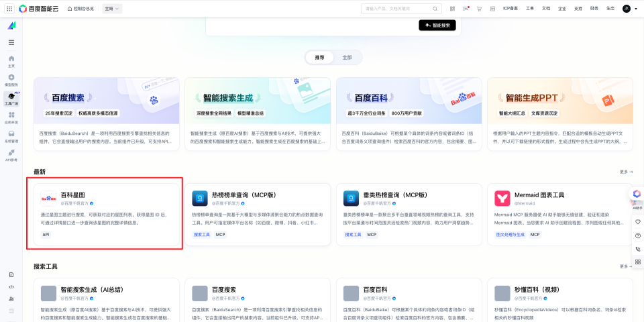Screen dimensions: 644x322
Task: Click the 智能搜索 black button
Action: click(x=437, y=25)
